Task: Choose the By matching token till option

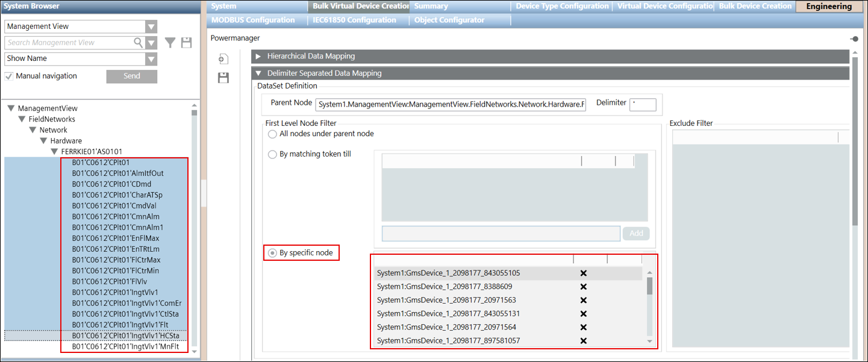Action: pyautogui.click(x=273, y=154)
